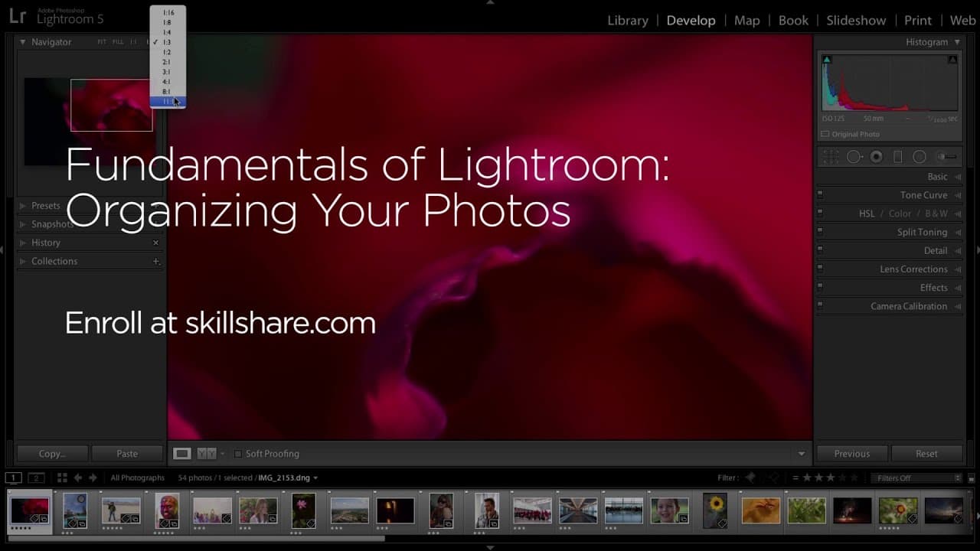Toggle shadow clipping indicator in histogram
This screenshot has height=551, width=980.
pyautogui.click(x=827, y=59)
